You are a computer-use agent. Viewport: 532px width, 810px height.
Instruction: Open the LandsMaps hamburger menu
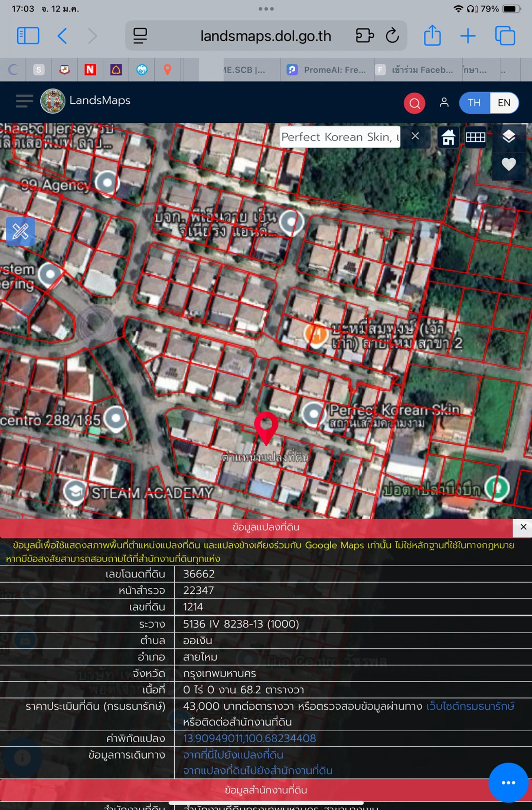pos(24,101)
